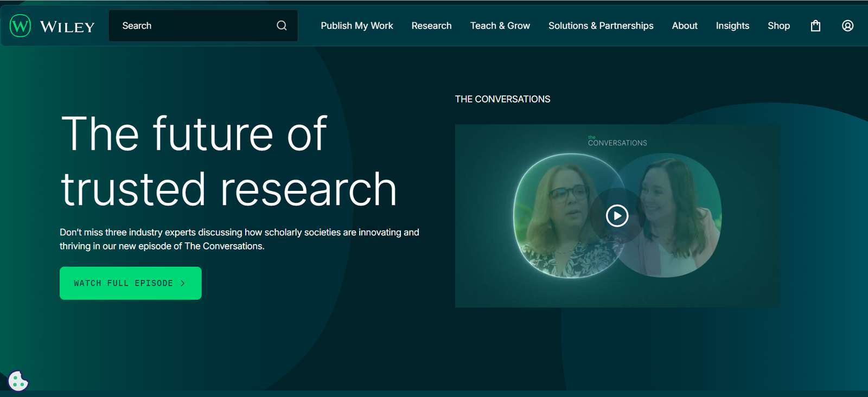Click the magnifying glass search icon
Viewport: 868px width, 397px height.
pos(282,25)
